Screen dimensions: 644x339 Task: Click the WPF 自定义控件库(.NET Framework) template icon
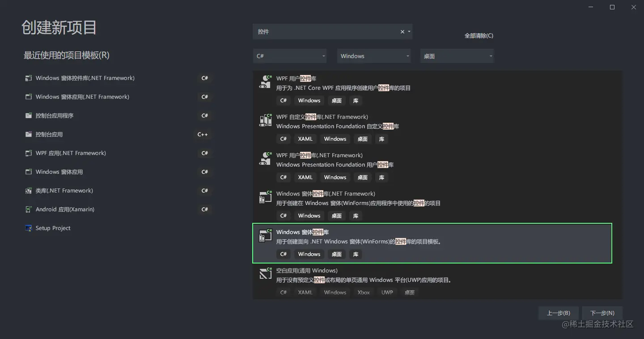coord(266,121)
